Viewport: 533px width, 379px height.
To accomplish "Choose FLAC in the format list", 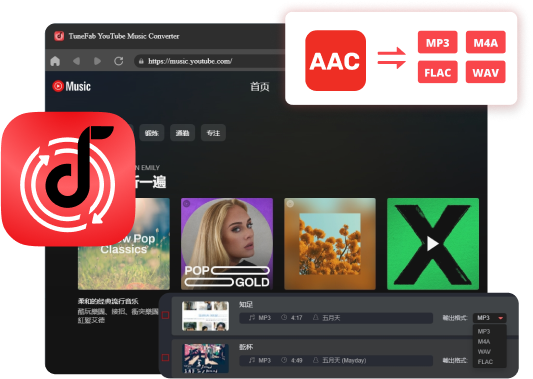I will (x=485, y=362).
